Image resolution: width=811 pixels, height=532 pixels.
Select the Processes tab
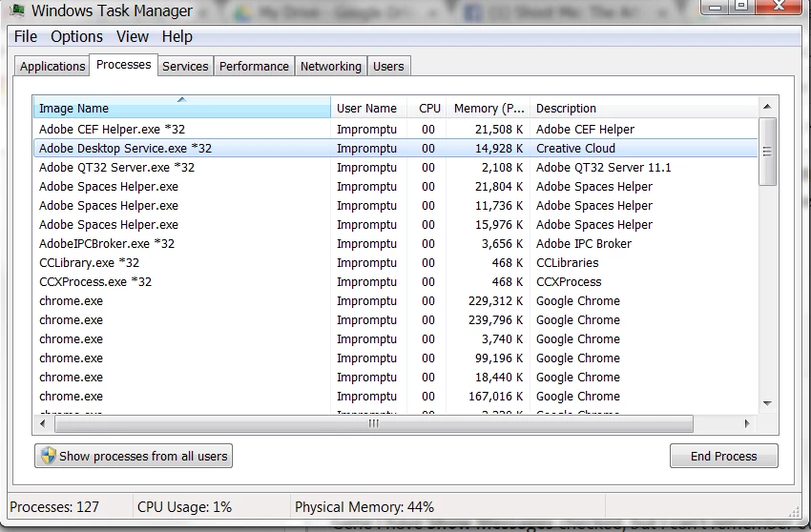pos(124,65)
